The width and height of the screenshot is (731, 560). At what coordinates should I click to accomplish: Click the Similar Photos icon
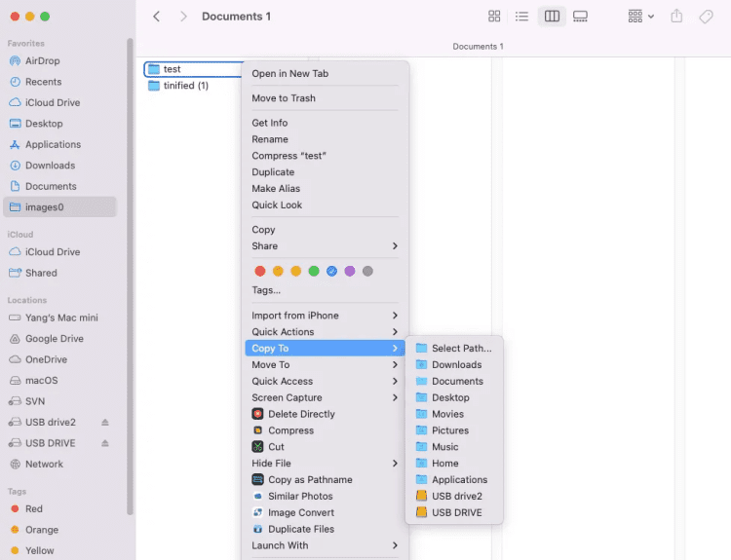(258, 497)
